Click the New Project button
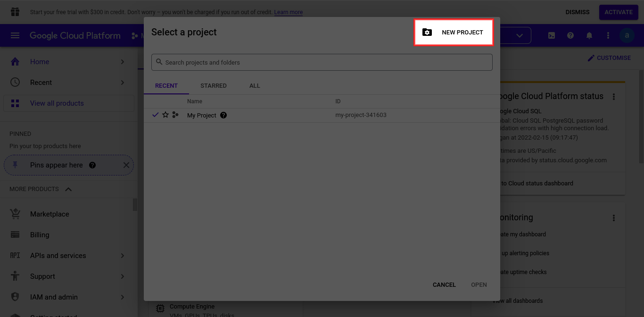 click(454, 32)
